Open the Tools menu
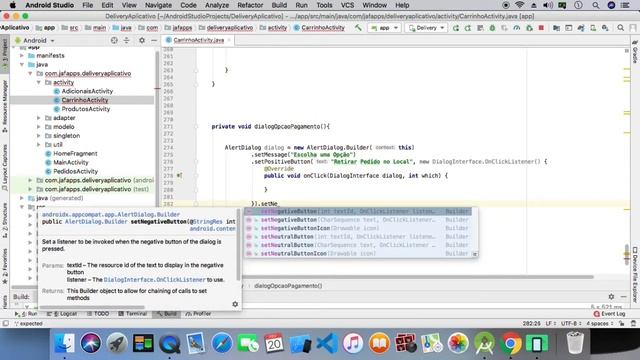This screenshot has width=640, height=360. coord(324,5)
